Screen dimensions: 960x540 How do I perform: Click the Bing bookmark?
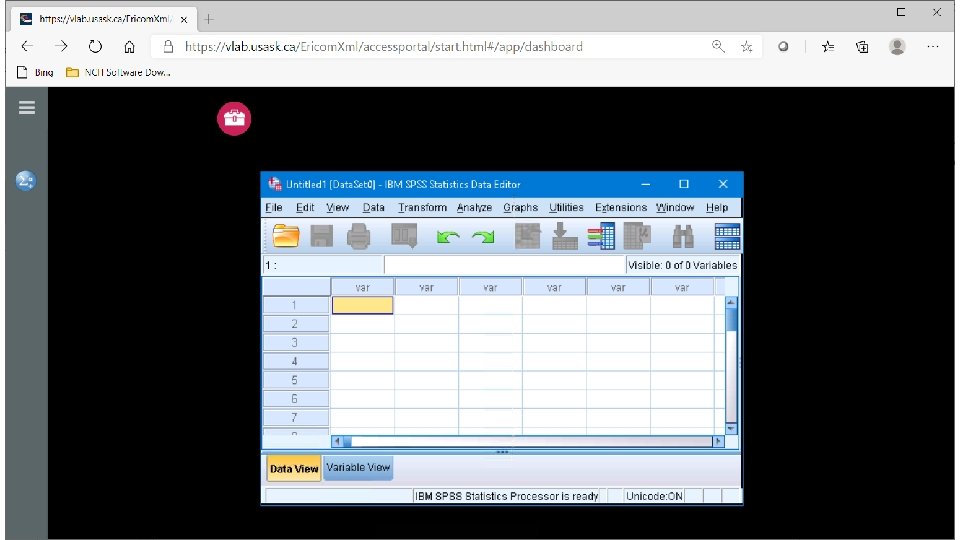(x=36, y=72)
